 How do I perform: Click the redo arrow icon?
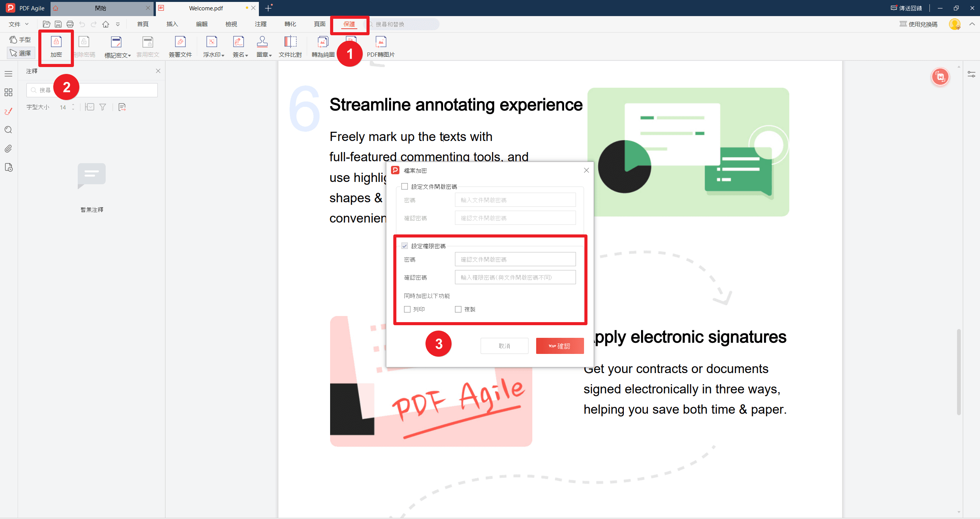tap(94, 24)
